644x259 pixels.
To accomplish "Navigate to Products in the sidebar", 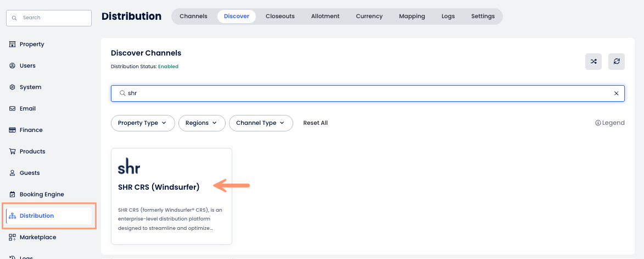I will pyautogui.click(x=32, y=151).
